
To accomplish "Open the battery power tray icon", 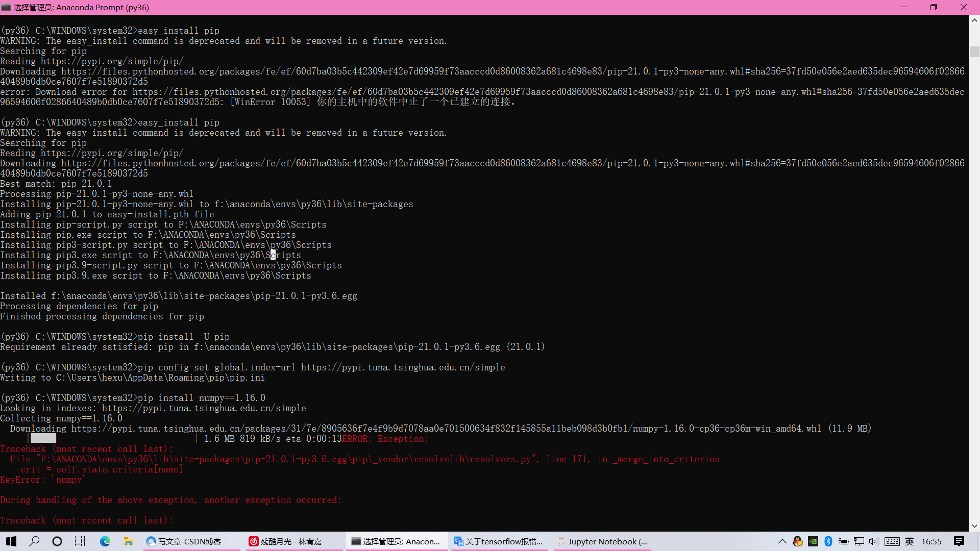I will pos(844,541).
